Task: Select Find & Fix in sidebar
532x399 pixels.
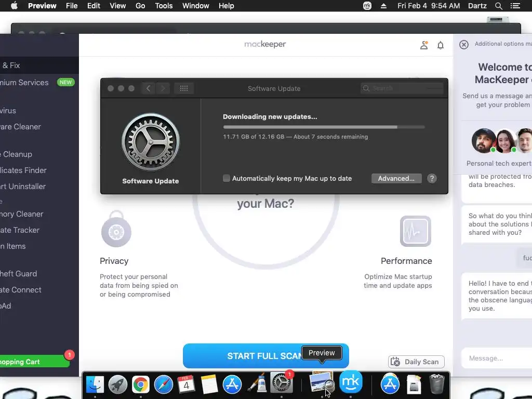Action: pos(39,65)
